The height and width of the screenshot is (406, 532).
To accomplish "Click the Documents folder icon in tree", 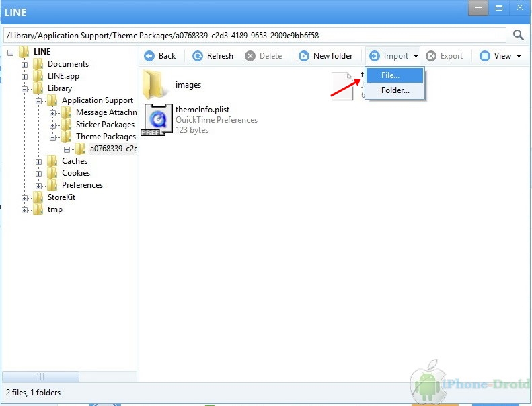I will (x=38, y=64).
